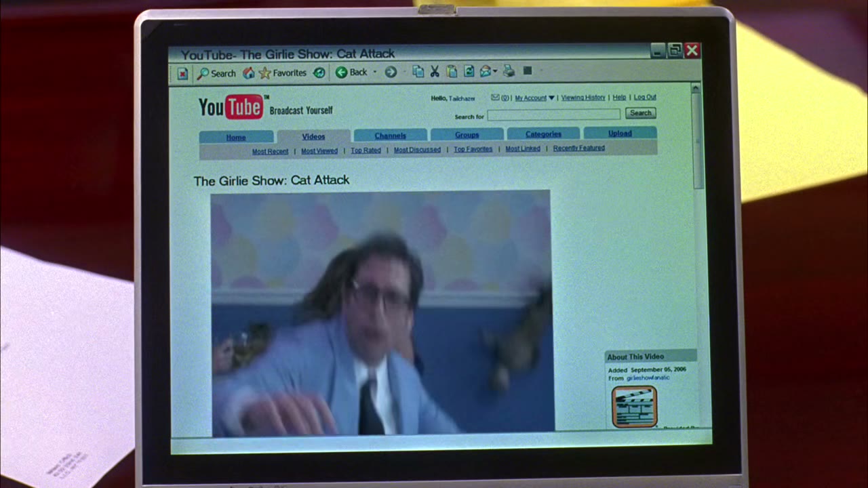Image resolution: width=868 pixels, height=488 pixels.
Task: Click the Refresh page icon
Action: (469, 71)
